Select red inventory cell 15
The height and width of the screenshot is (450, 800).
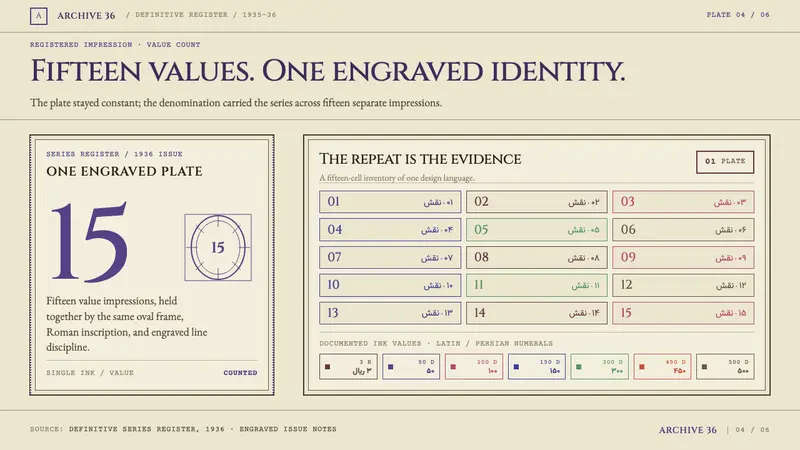(x=683, y=313)
